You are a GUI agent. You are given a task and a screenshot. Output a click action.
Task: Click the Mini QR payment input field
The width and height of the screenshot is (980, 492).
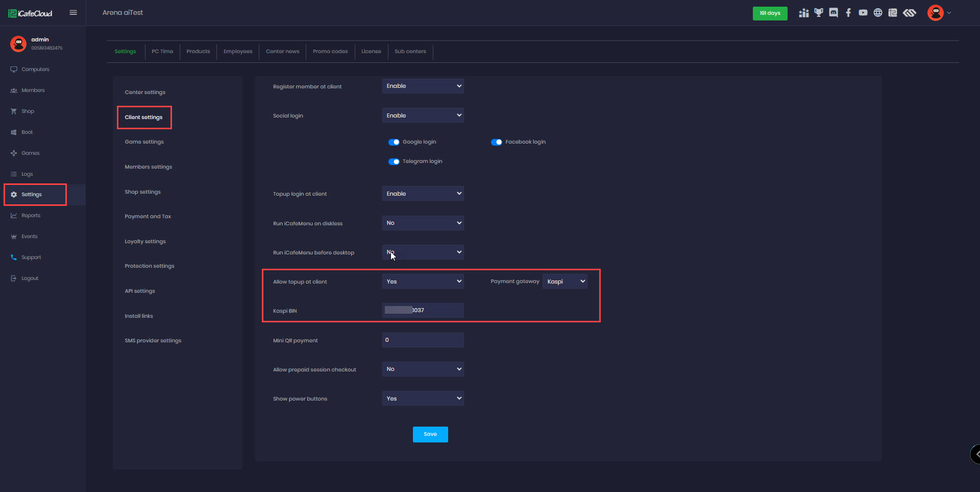pyautogui.click(x=423, y=340)
